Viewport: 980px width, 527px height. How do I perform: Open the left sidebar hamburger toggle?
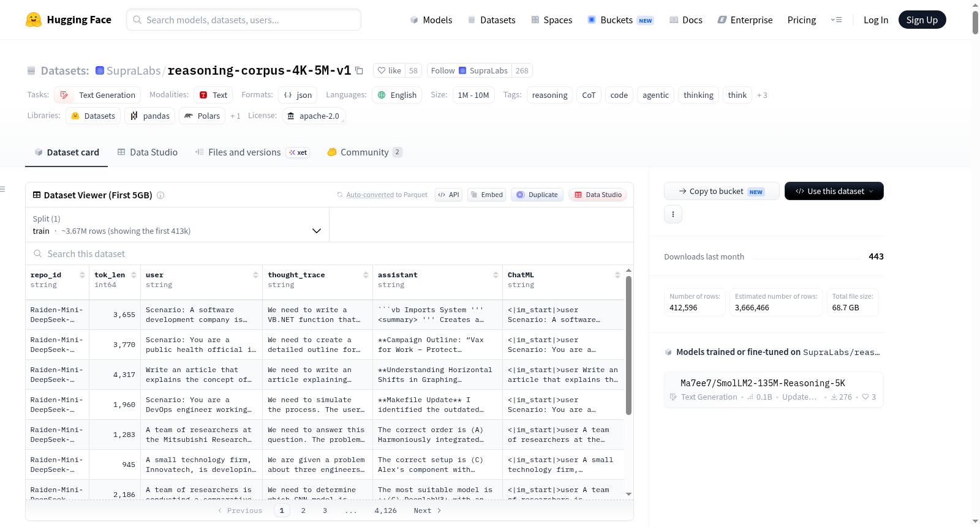(2, 189)
